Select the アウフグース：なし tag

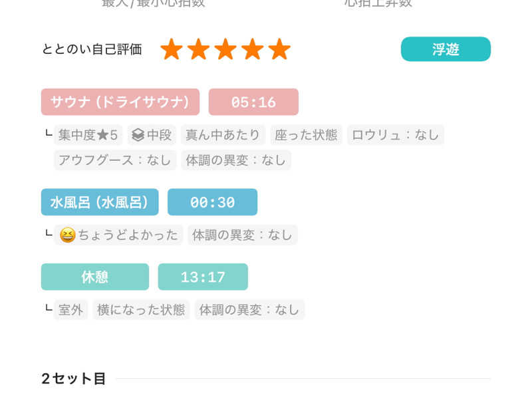[115, 160]
